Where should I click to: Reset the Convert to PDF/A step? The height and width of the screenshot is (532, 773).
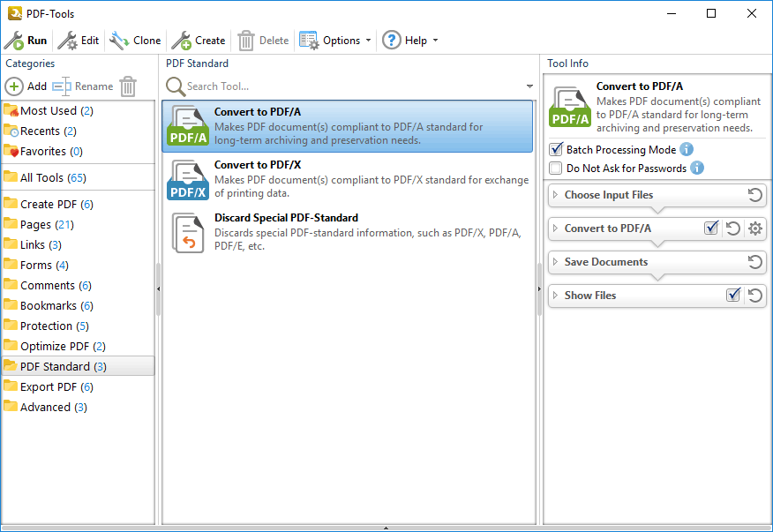pos(733,229)
